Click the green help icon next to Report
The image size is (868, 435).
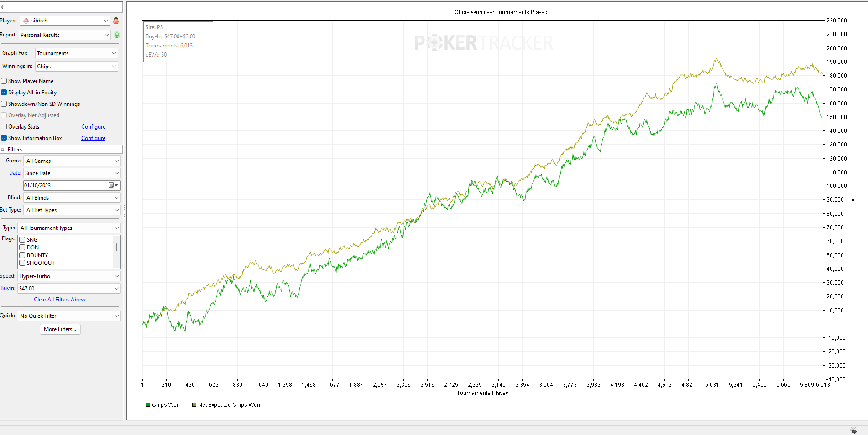pyautogui.click(x=117, y=35)
